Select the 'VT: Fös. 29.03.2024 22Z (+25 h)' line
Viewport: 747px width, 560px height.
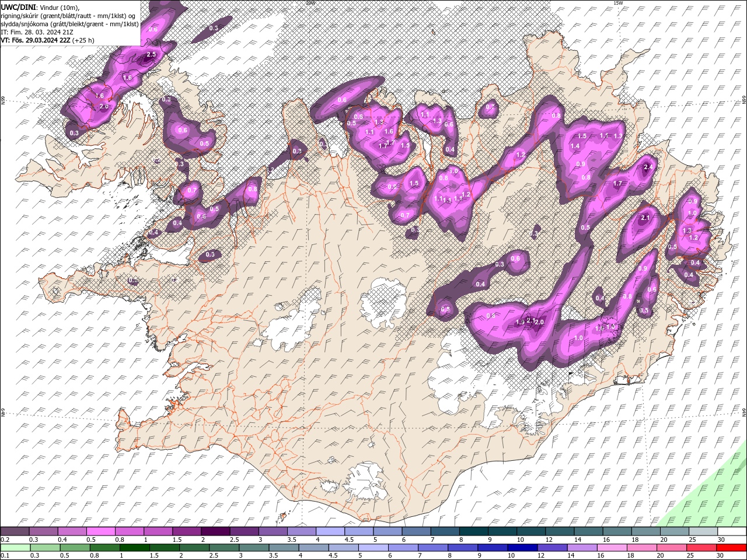click(x=48, y=40)
